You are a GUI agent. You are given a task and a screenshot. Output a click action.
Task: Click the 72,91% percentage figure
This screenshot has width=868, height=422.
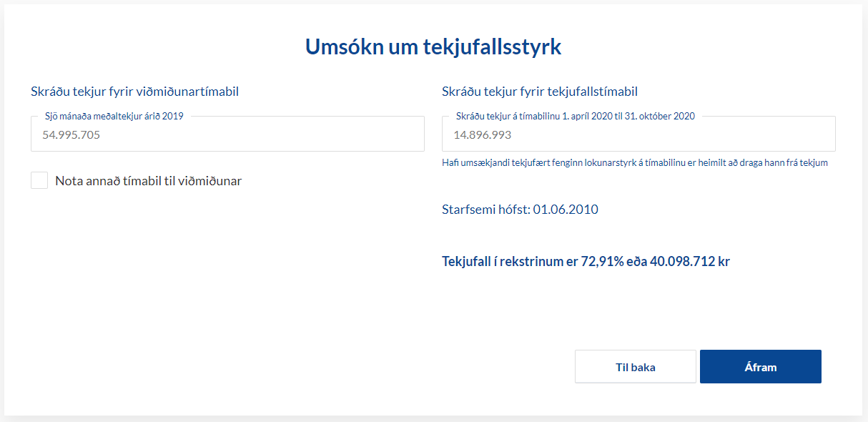pos(601,261)
